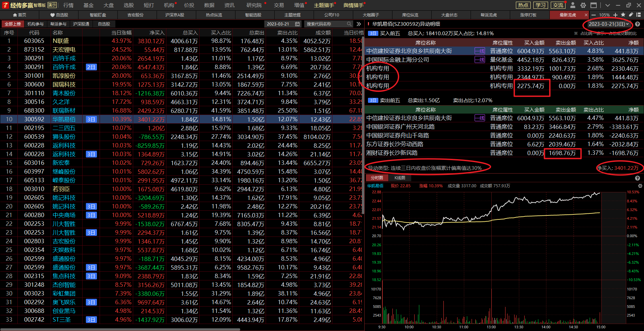This screenshot has height=331, width=644.
Task: Close the 最新龙虎 tab
Action: tap(586, 15)
